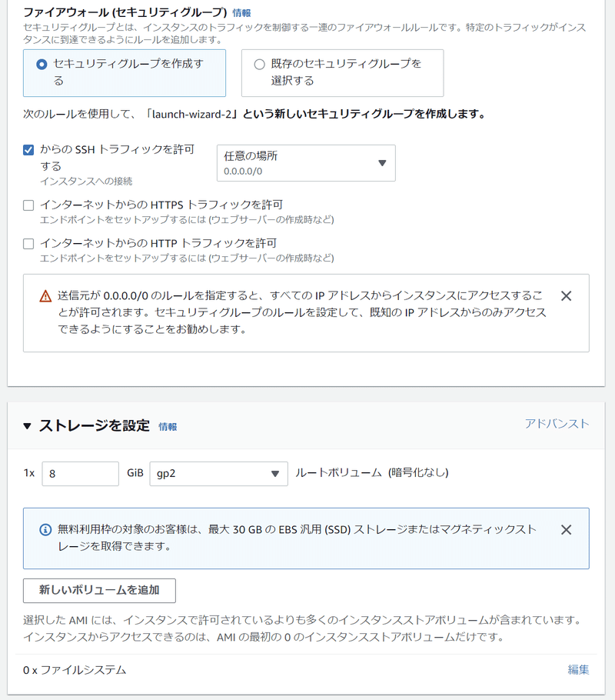Viewport: 615px width, 700px height.
Task: Click the root volume size GiB field
Action: (80, 474)
